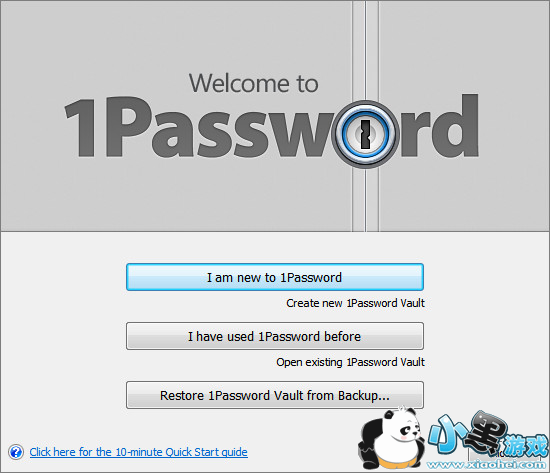Select I have used 1Password before
Viewport: 550px width, 473px height.
coord(275,336)
